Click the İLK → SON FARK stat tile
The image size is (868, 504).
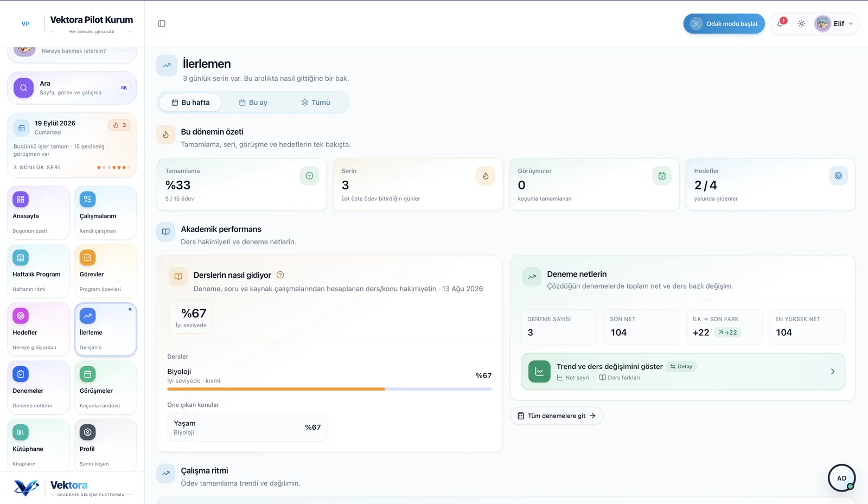tap(724, 327)
